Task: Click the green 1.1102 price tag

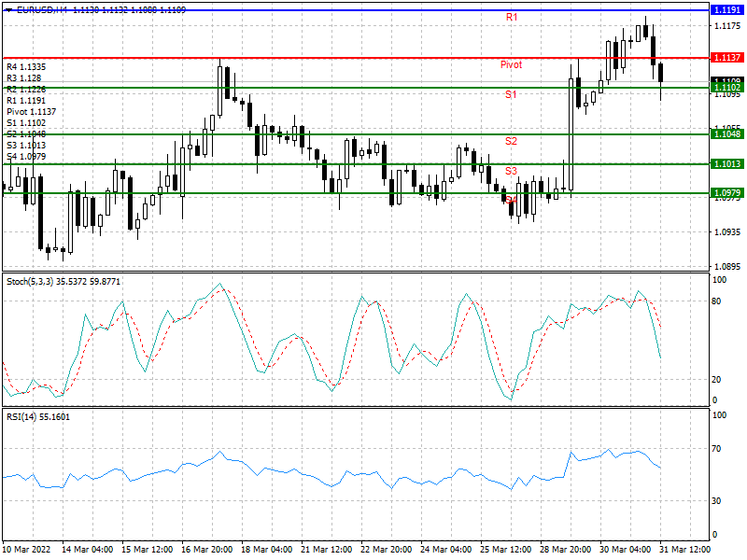Action: pos(726,88)
